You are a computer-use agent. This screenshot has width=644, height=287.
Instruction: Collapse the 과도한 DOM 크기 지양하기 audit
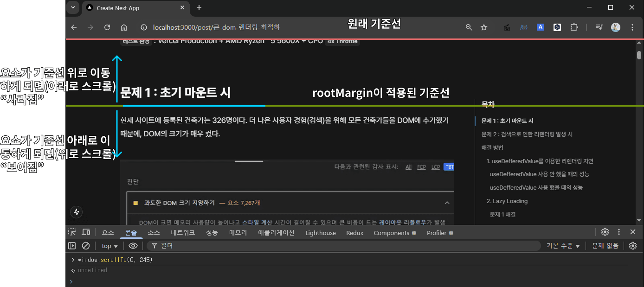tap(447, 203)
